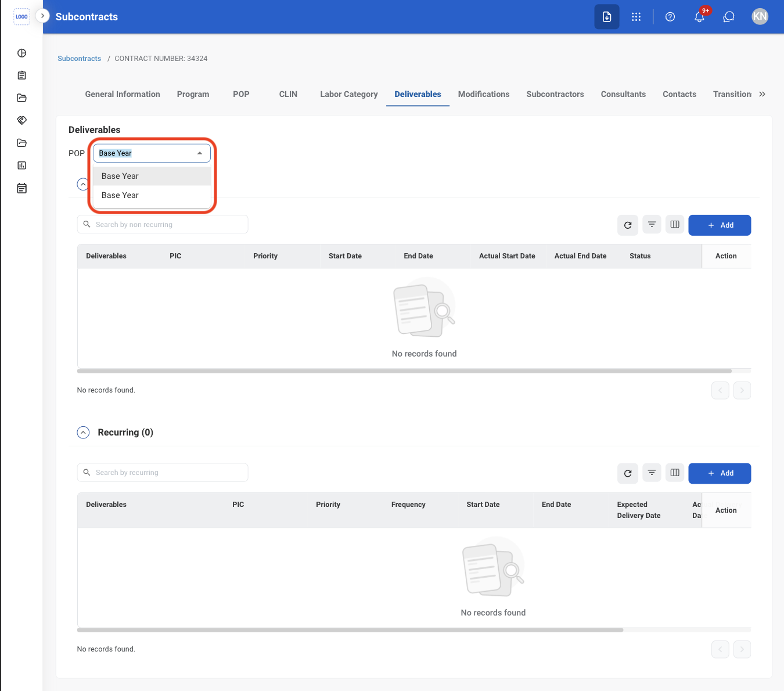The width and height of the screenshot is (784, 691).
Task: Focus the Search by recurring field
Action: [x=163, y=473]
